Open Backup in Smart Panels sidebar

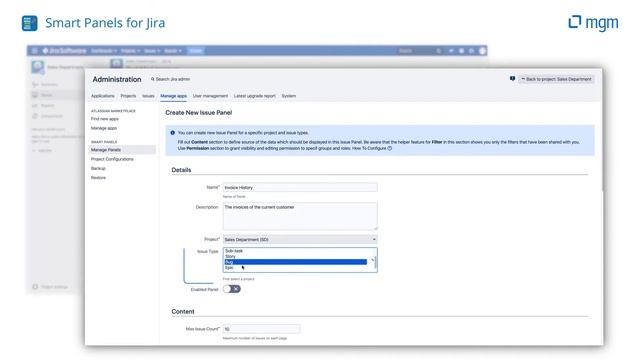coord(98,169)
